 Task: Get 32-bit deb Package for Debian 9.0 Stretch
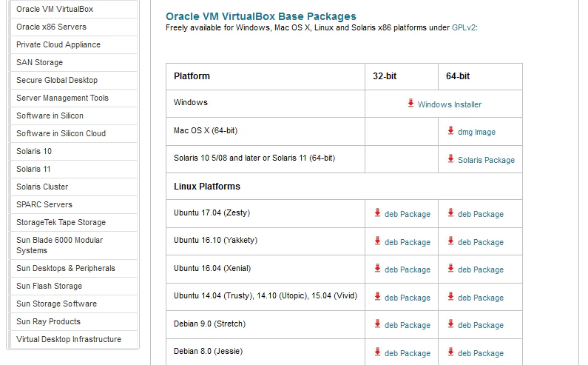(408, 325)
